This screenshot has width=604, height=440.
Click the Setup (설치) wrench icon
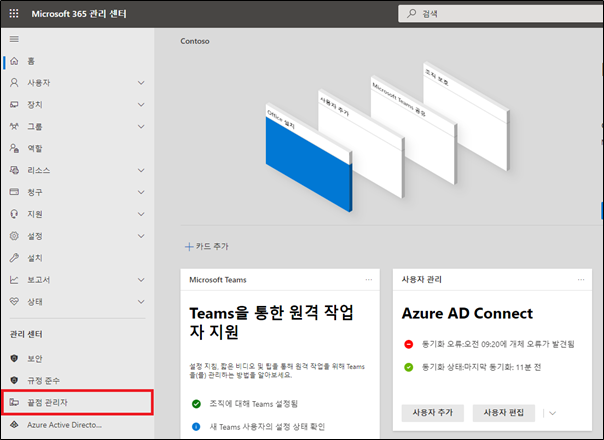[x=14, y=258]
